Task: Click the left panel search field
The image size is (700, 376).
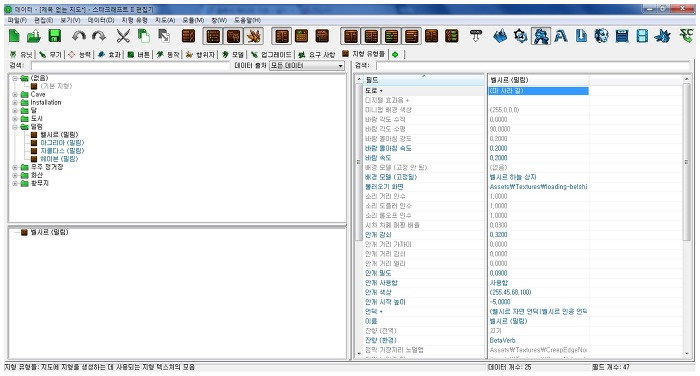Action: pyautogui.click(x=129, y=66)
